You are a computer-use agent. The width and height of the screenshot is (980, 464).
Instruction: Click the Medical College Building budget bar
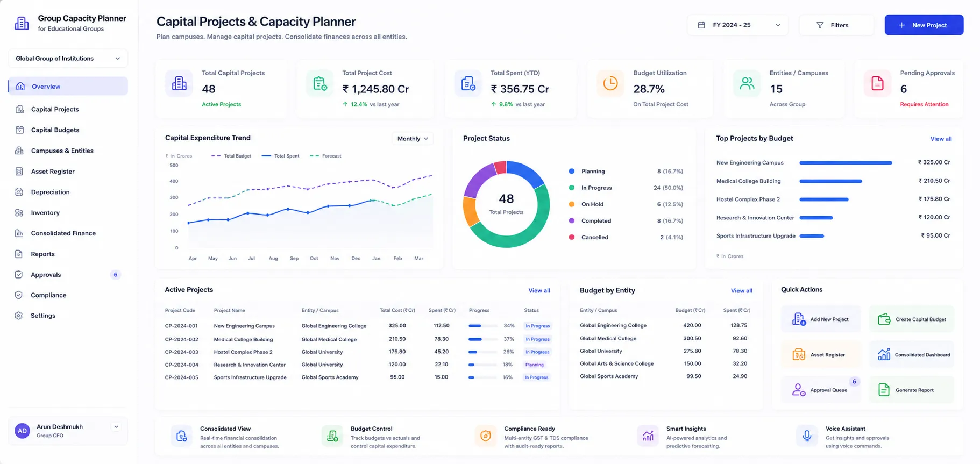(x=830, y=181)
